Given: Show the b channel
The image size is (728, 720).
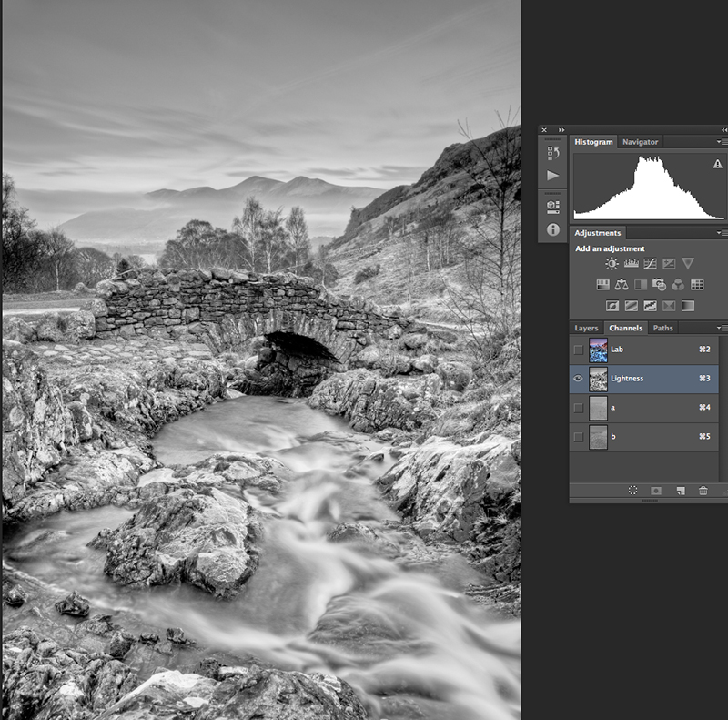Looking at the screenshot, I should click(x=578, y=437).
